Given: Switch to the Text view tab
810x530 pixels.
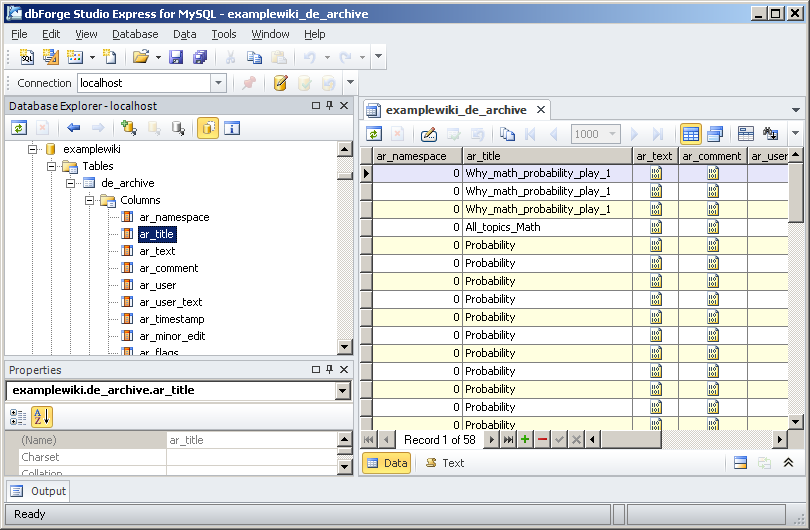Looking at the screenshot, I should coord(444,463).
